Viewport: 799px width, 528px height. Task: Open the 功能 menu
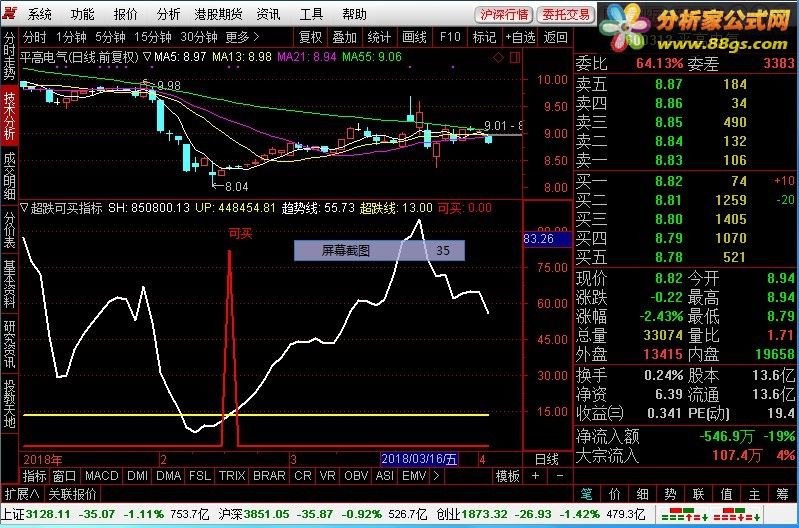(83, 14)
